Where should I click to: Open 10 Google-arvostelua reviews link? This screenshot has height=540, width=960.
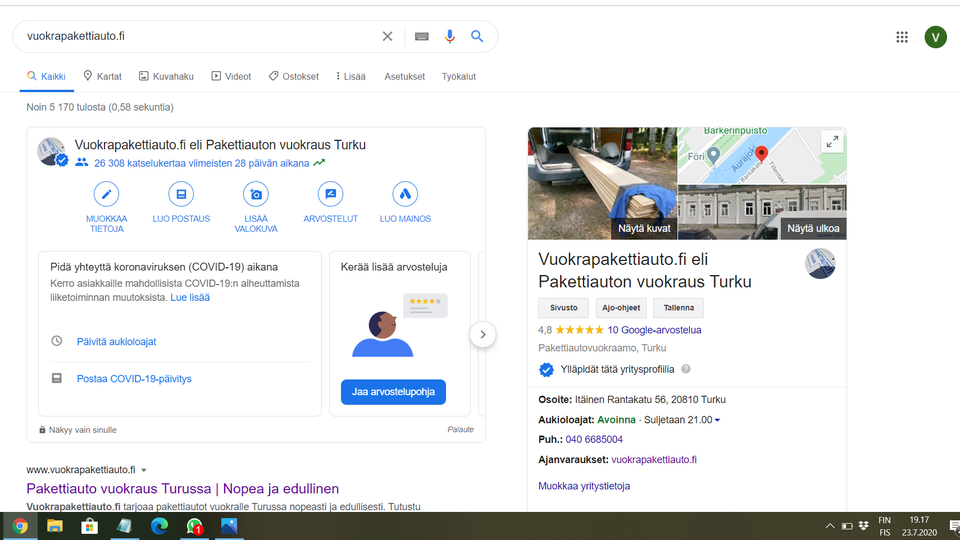click(x=654, y=330)
